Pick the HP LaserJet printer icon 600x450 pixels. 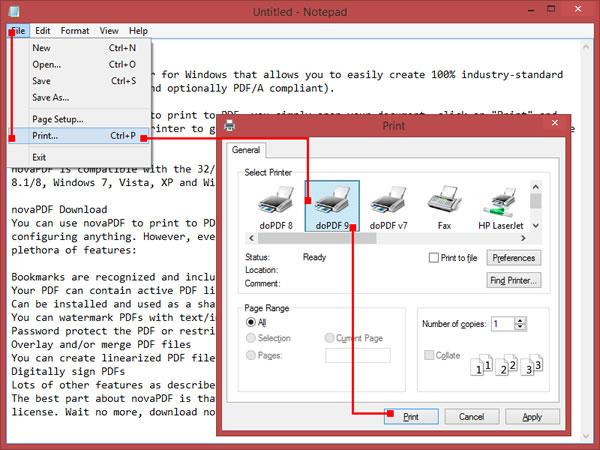501,201
